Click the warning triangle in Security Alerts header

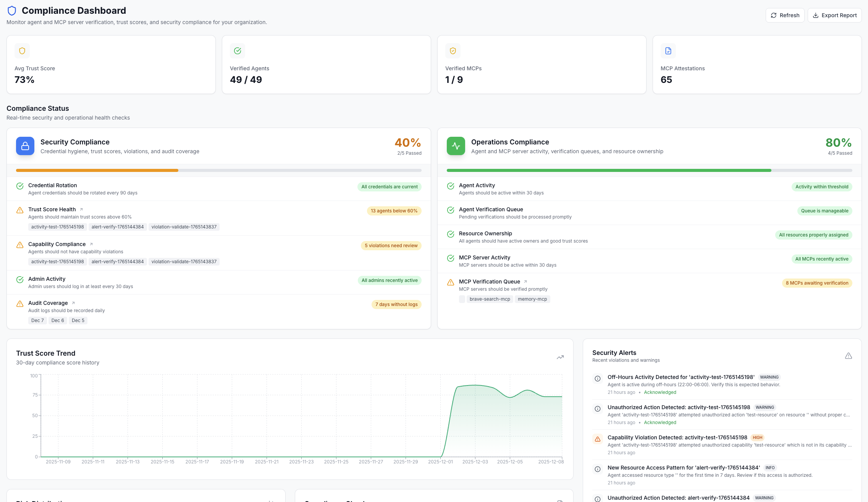coord(848,355)
